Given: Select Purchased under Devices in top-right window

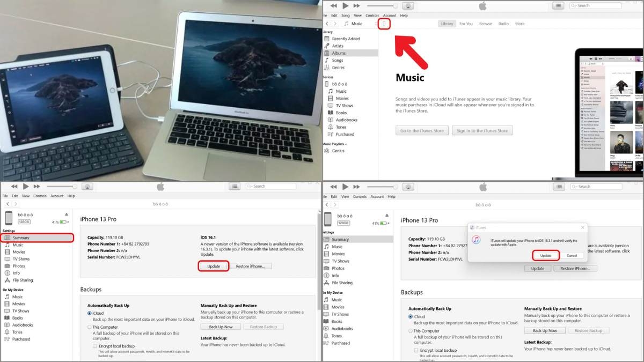Looking at the screenshot, I should (345, 135).
